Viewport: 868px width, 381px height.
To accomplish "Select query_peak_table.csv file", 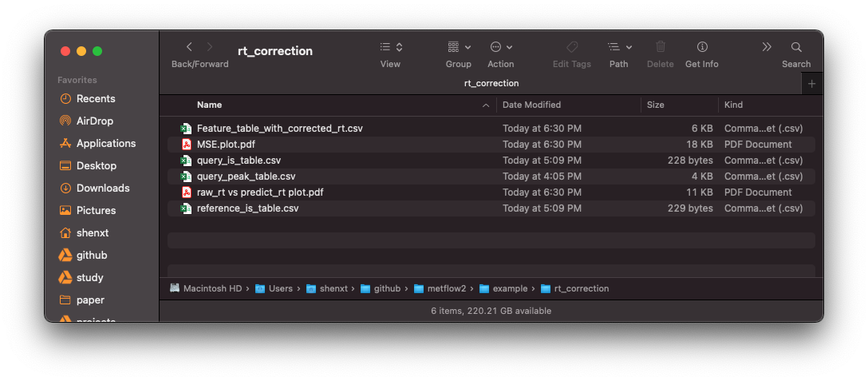I will click(x=246, y=177).
